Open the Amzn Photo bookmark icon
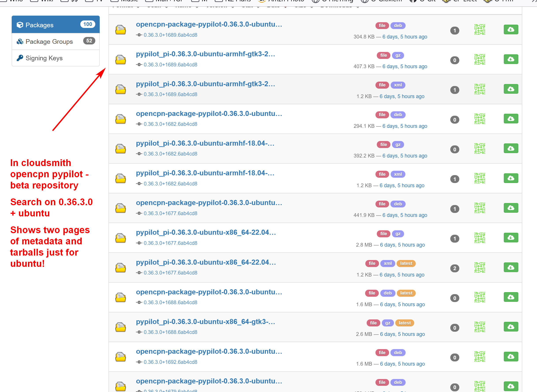Viewport: 537px width, 392px height. (261, 1)
